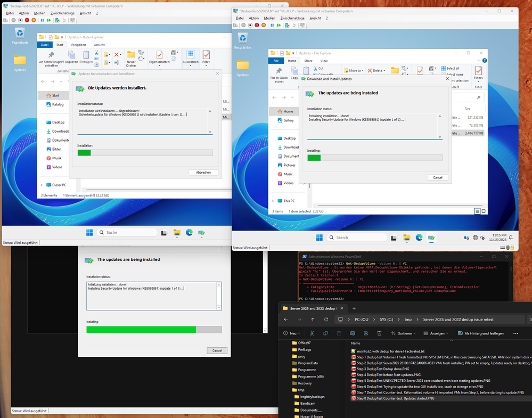This screenshot has height=418, width=532.
Task: Click Abbrechen in German update dialog
Action: pos(203,173)
